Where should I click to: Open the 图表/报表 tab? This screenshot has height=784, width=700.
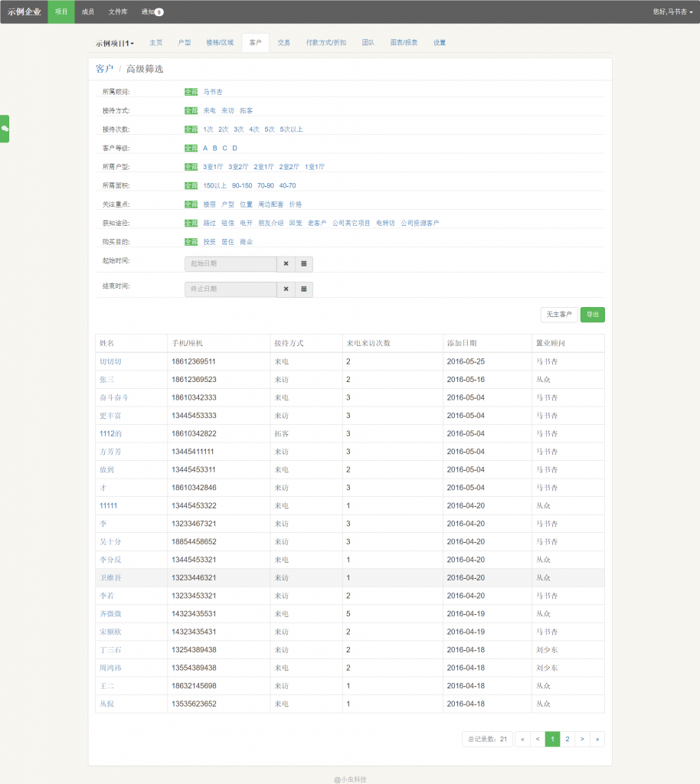(404, 43)
